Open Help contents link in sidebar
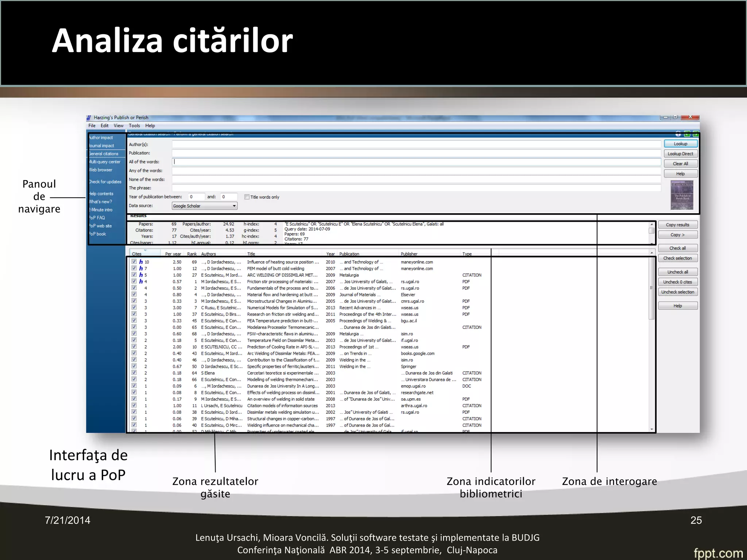The height and width of the screenshot is (560, 747). [x=101, y=194]
